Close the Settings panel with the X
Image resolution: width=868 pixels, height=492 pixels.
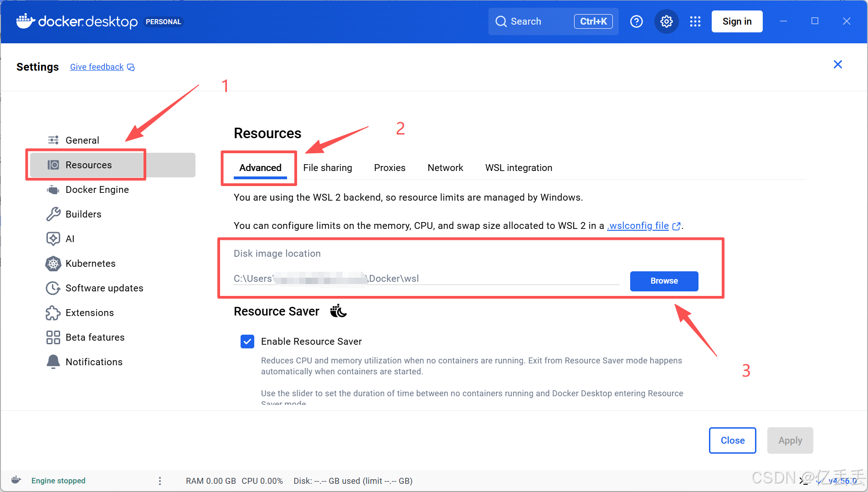pyautogui.click(x=837, y=64)
